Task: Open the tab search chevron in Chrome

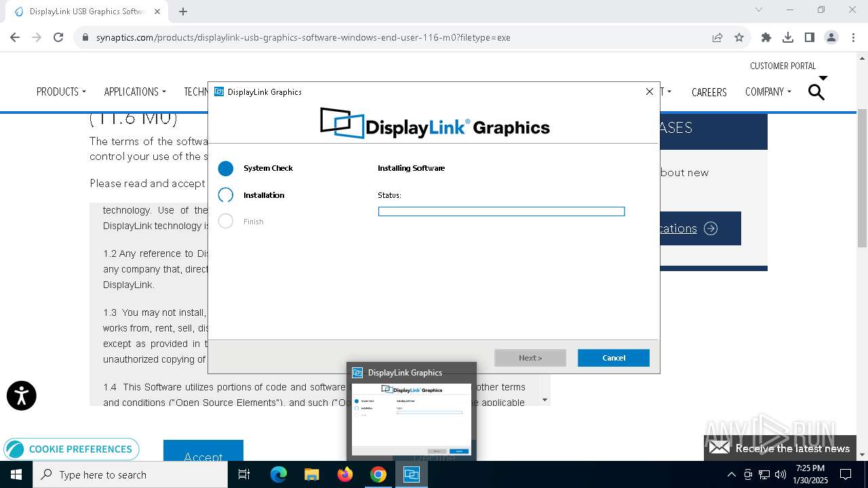Action: pyautogui.click(x=759, y=9)
